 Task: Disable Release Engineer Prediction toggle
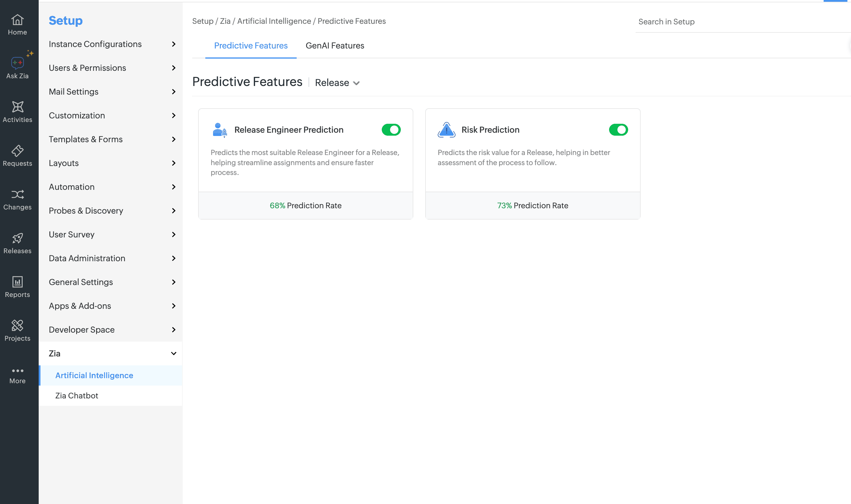[391, 130]
